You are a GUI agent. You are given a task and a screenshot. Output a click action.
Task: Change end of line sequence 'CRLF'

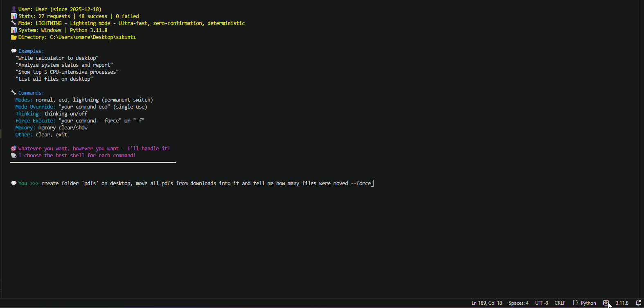(560, 303)
